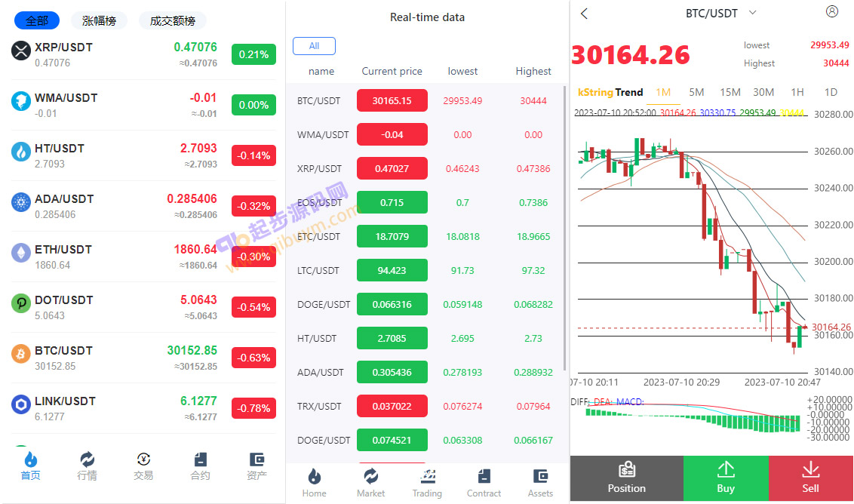Screen dimensions: 854x504
Task: Click price badge 0.066316
Action: 392,305
